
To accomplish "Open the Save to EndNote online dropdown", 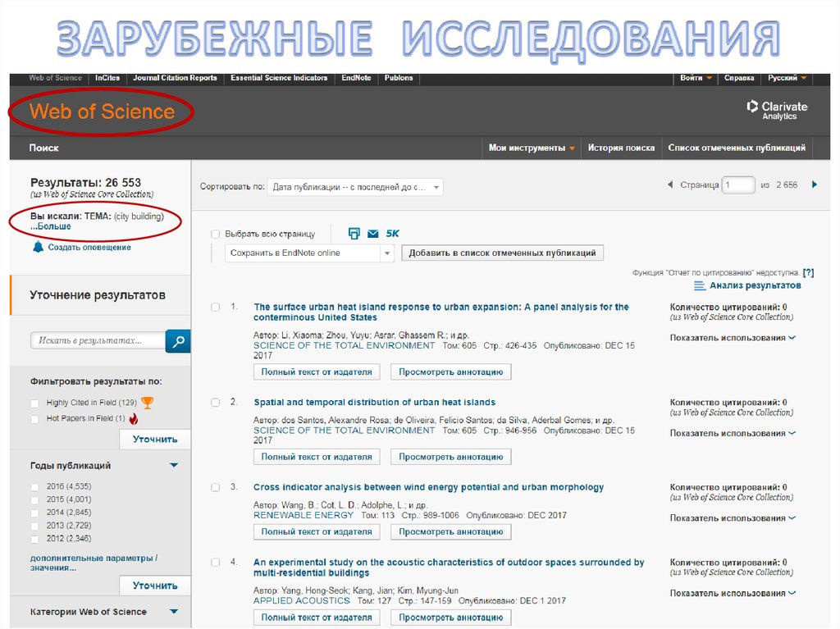I will tap(309, 253).
